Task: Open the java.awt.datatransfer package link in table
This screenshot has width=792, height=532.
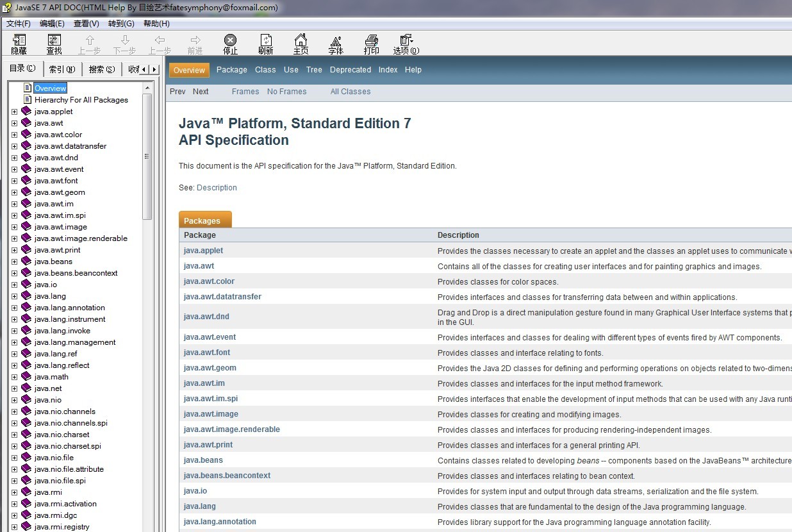Action: [222, 297]
